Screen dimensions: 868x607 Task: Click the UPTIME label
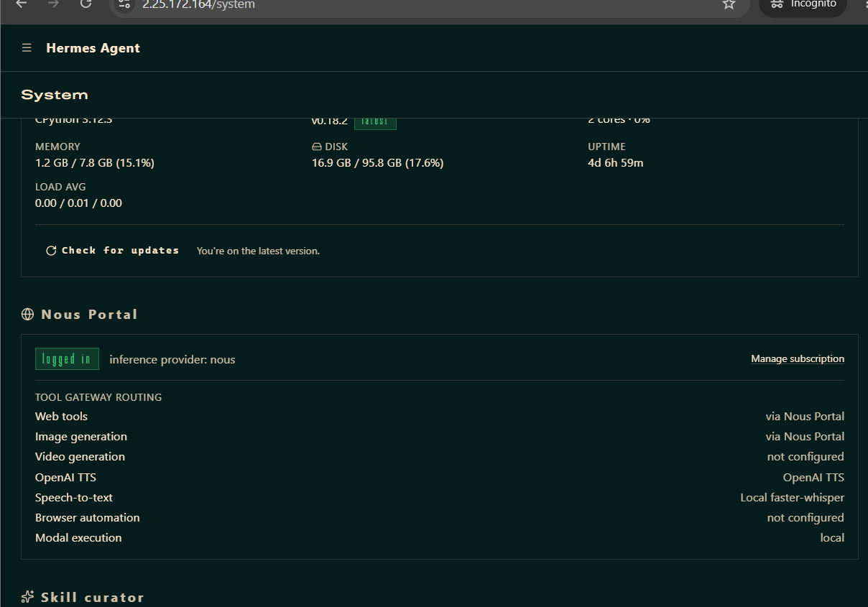(606, 147)
